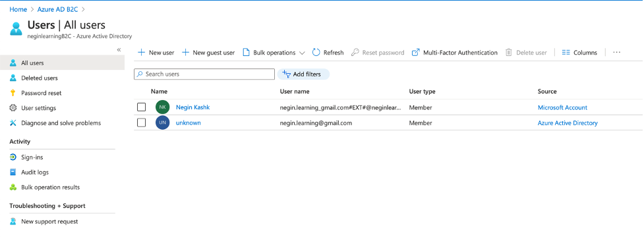Go to the Home breadcrumb
Image resolution: width=644 pixels, height=241 pixels.
[18, 9]
